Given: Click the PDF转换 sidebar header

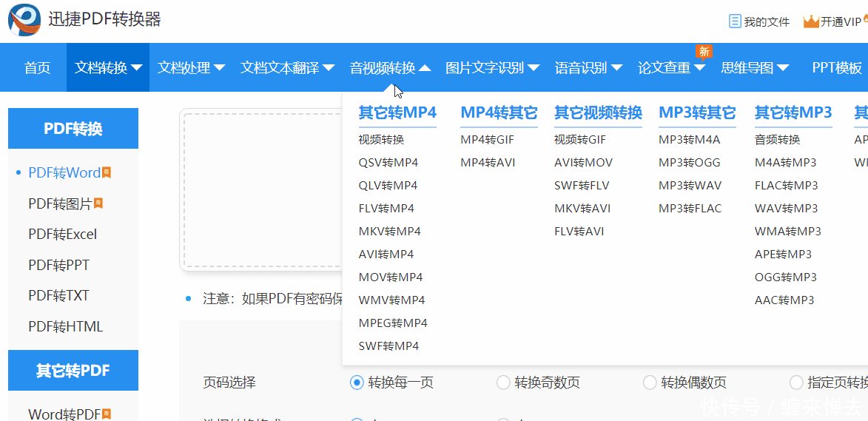Looking at the screenshot, I should coord(73,128).
